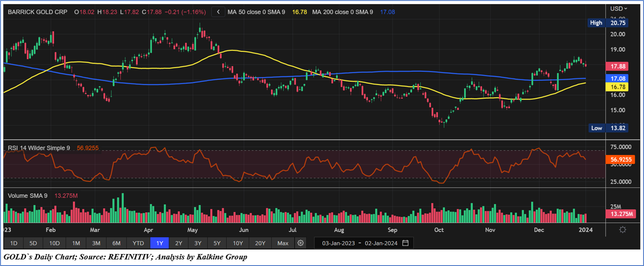Choose the active 1Y range
The image size is (644, 266).
pos(159,243)
